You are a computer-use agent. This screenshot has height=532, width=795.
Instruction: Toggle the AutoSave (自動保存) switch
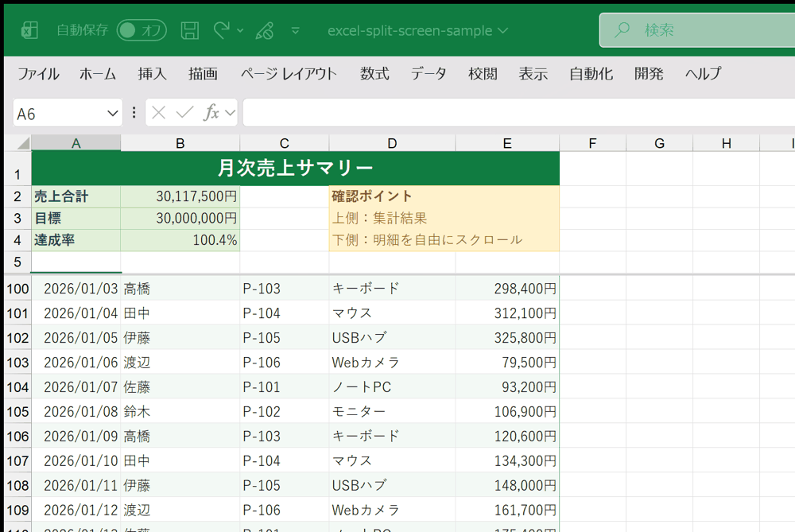[142, 30]
